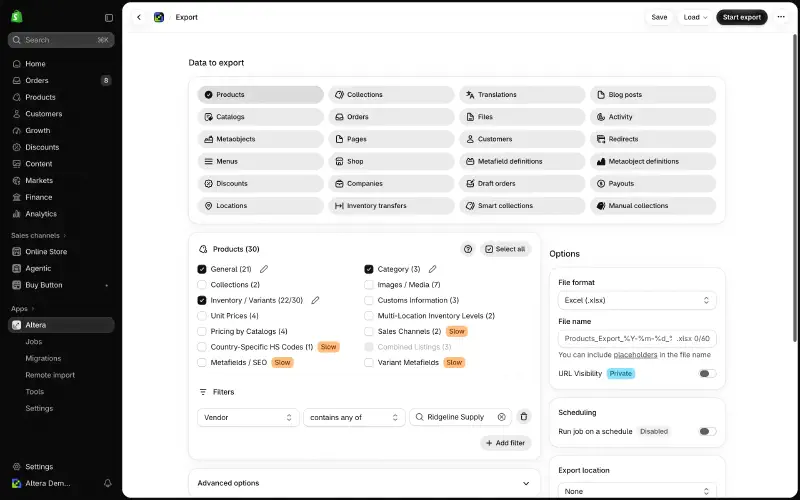The image size is (800, 500).
Task: Click the Save button
Action: pos(659,17)
